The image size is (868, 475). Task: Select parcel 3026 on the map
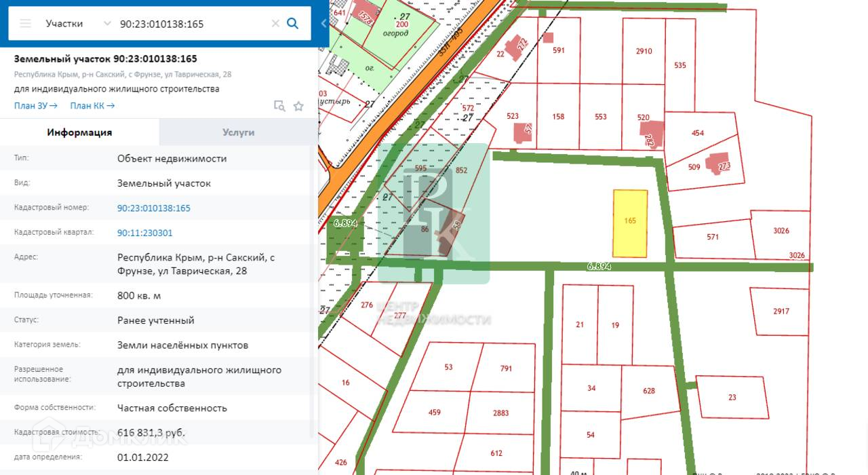pyautogui.click(x=781, y=231)
